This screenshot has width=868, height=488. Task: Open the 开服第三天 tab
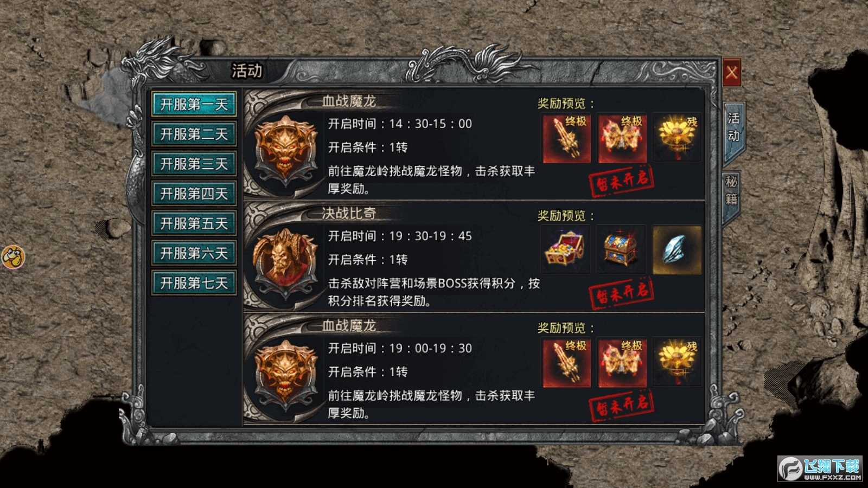(x=194, y=164)
